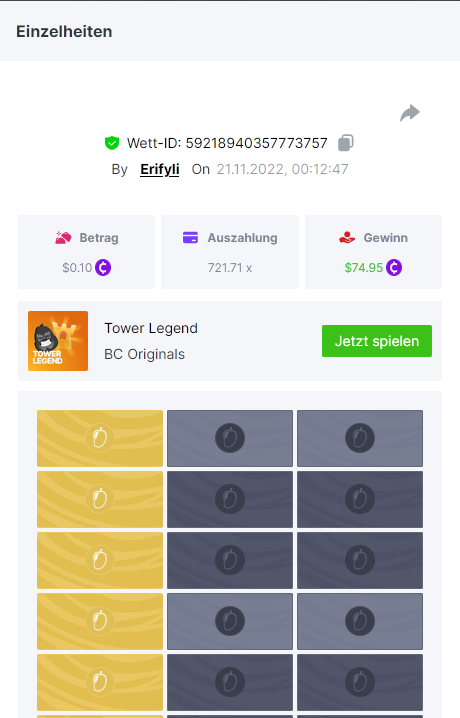
Task: Open the Erifyli user profile link
Action: click(160, 169)
